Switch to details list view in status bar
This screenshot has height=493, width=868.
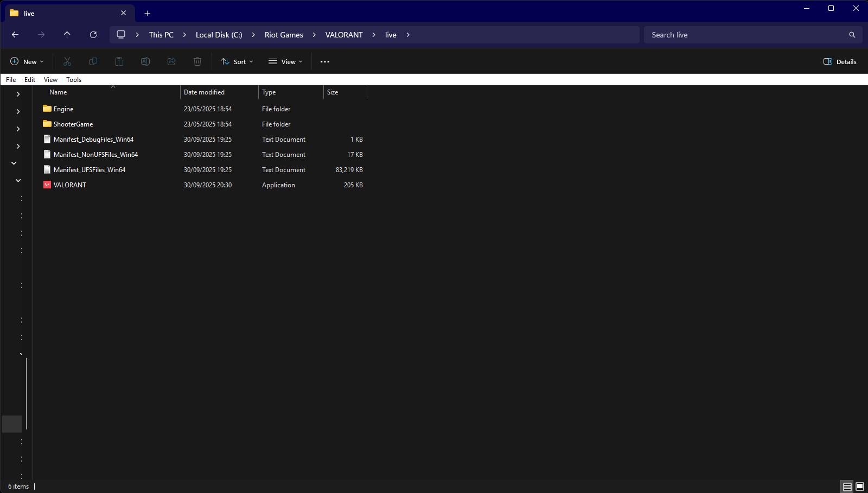click(x=847, y=486)
